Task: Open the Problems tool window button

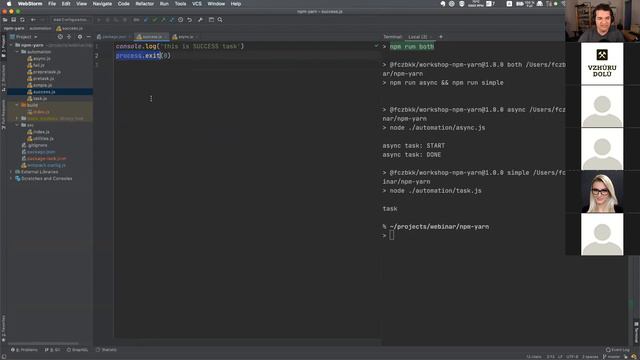Action: point(24,350)
